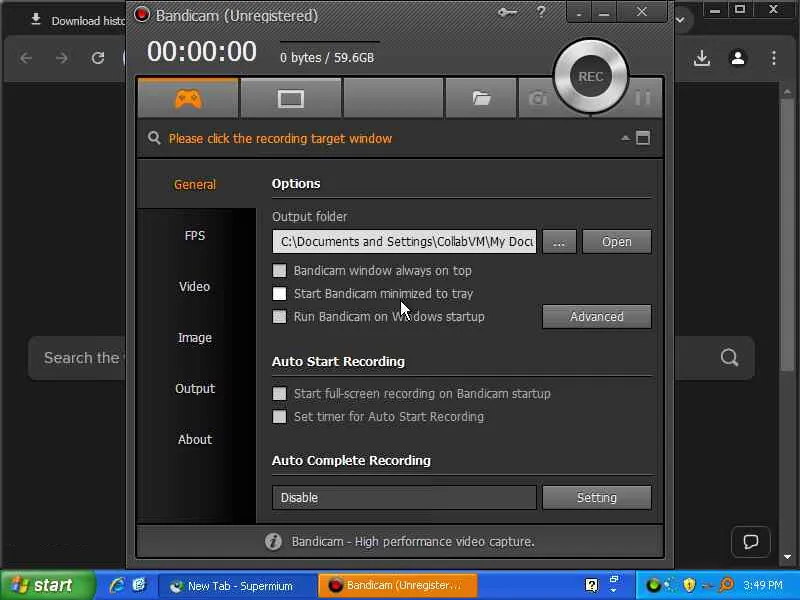The width and height of the screenshot is (800, 600).
Task: Open the Image settings tab
Action: (195, 337)
